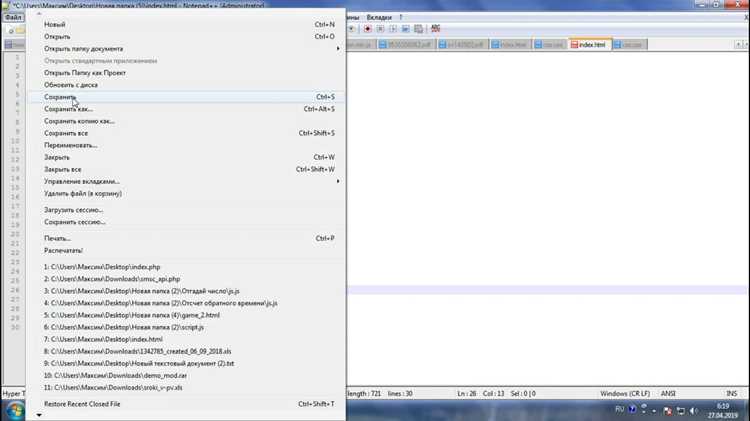Image resolution: width=750 pixels, height=421 pixels.
Task: Click Ln : 26 status bar field
Action: tap(466, 393)
